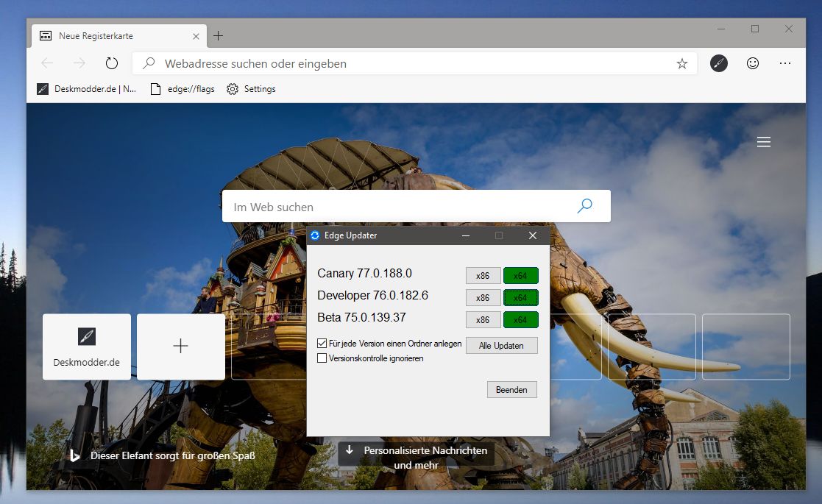Click Beta x86 button
This screenshot has width=822, height=504.
coord(483,319)
